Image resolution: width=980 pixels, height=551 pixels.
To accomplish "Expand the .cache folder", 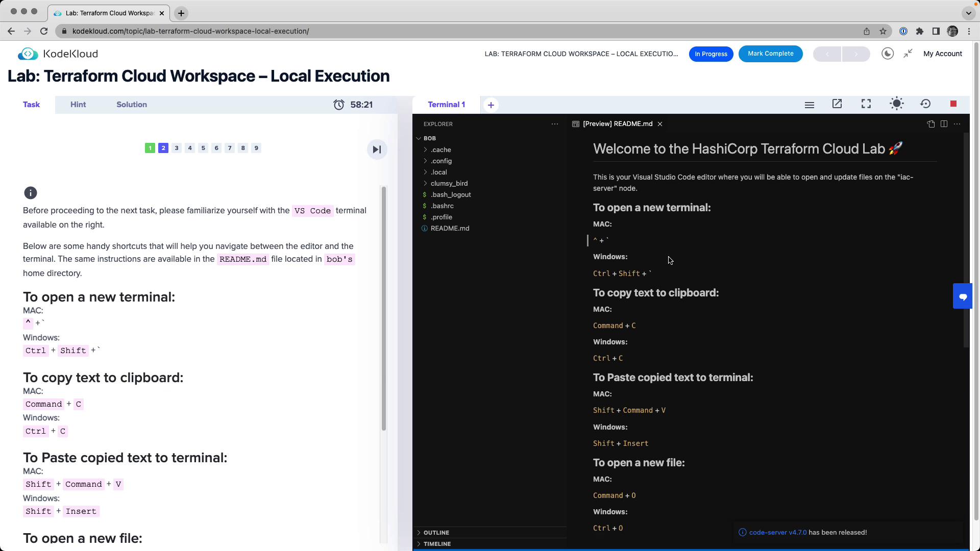I will coord(440,150).
